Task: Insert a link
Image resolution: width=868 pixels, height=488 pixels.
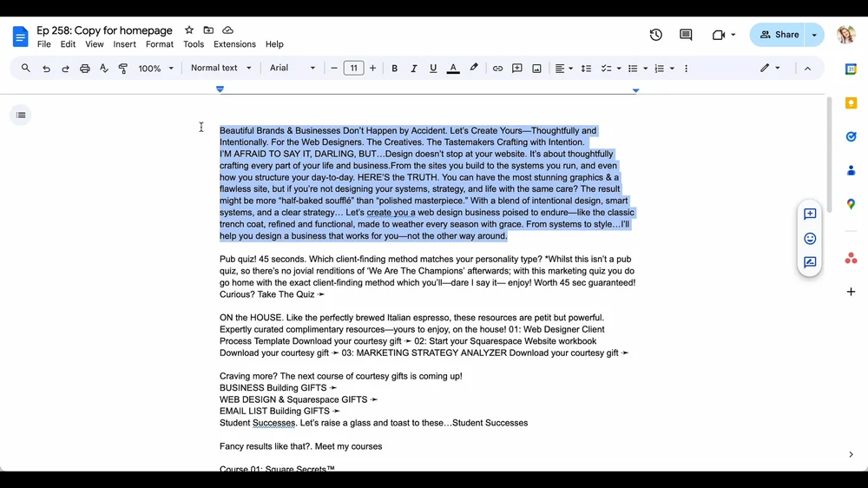Action: click(x=497, y=68)
